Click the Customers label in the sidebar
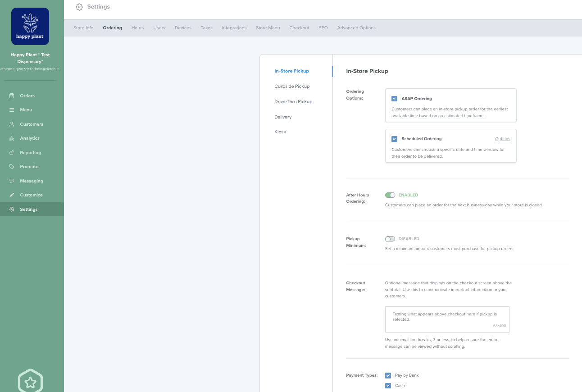 click(x=32, y=124)
